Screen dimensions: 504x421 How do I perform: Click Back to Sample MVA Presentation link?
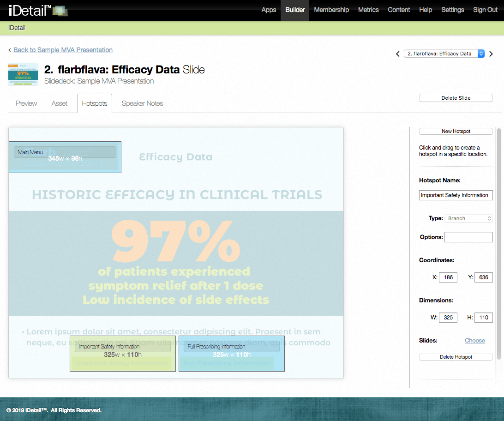pyautogui.click(x=63, y=50)
